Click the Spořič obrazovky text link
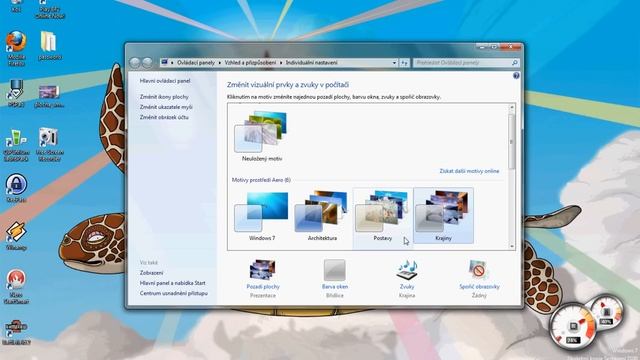640x360 pixels. coord(479,287)
